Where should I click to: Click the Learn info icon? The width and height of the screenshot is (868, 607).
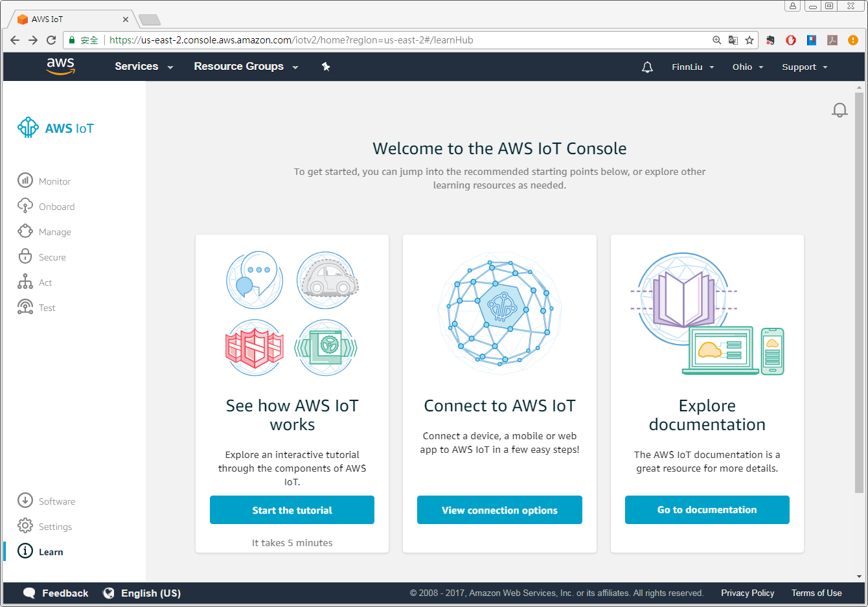click(25, 551)
